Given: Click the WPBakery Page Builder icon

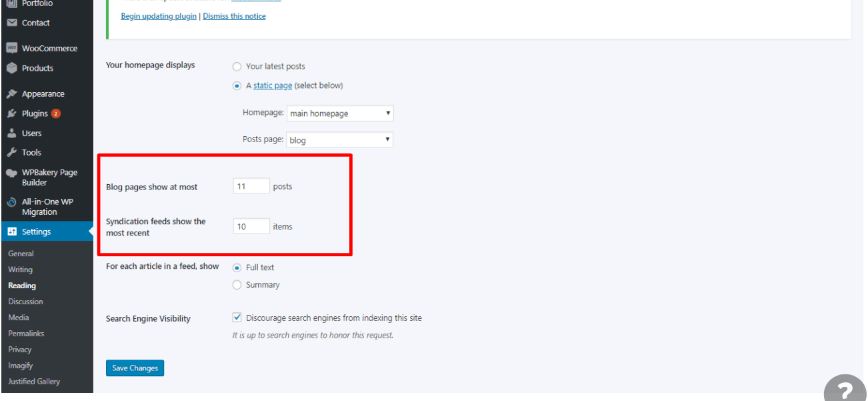Looking at the screenshot, I should point(11,172).
